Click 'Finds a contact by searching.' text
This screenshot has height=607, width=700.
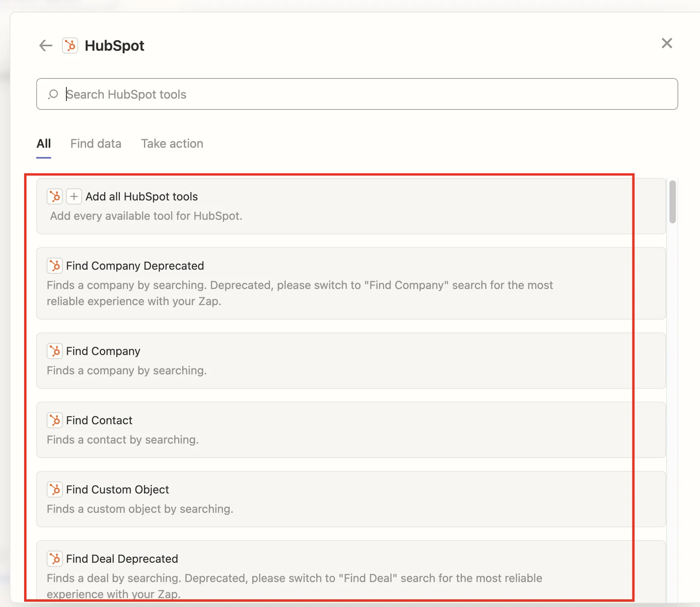tap(123, 440)
